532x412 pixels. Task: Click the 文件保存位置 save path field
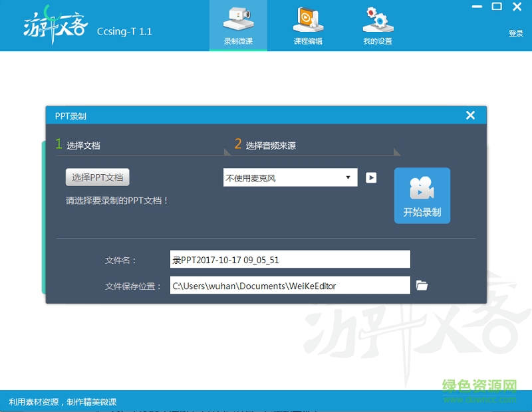click(289, 284)
